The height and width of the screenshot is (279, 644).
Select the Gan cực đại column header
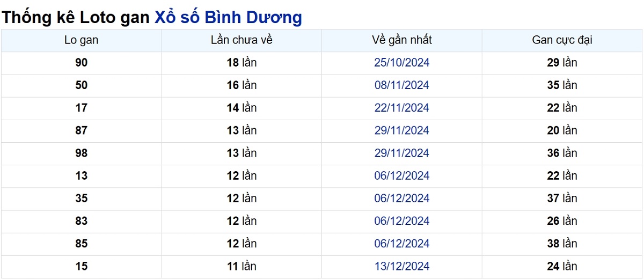coord(562,40)
